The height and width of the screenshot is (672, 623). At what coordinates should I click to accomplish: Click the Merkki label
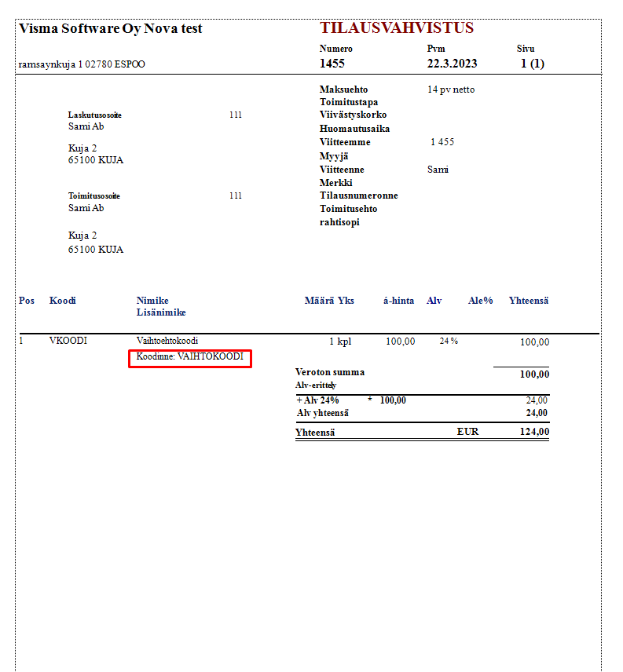click(x=335, y=183)
